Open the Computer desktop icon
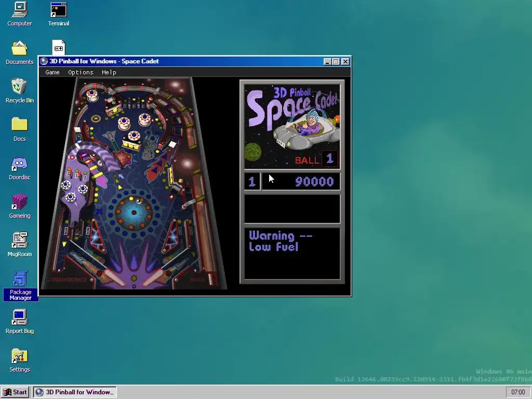Image resolution: width=532 pixels, height=399 pixels. pyautogui.click(x=20, y=14)
